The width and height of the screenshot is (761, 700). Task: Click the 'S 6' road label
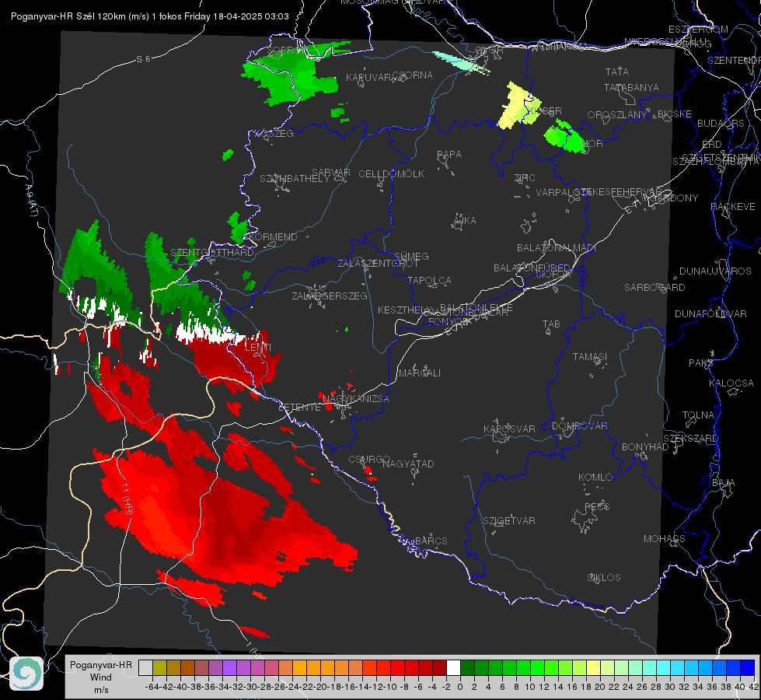click(143, 59)
